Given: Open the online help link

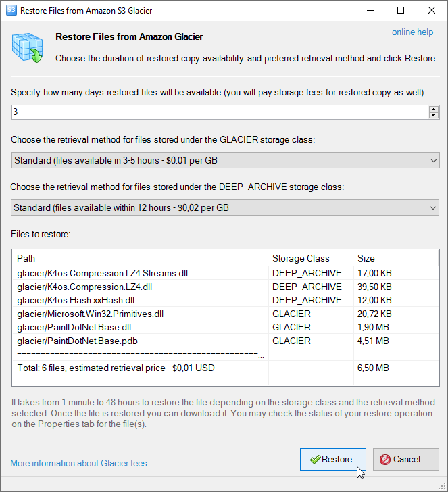Looking at the screenshot, I should coord(412,32).
